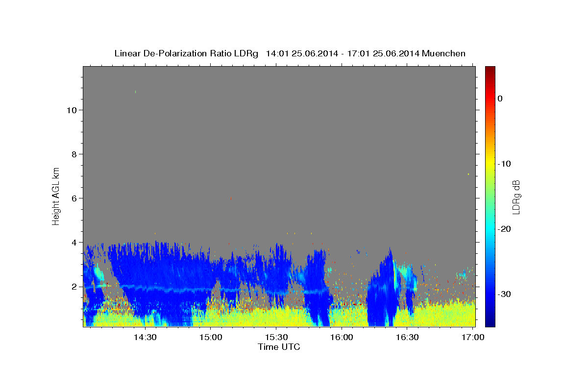
Task: Click the "Muenchen" location label in title
Action: pyautogui.click(x=443, y=53)
